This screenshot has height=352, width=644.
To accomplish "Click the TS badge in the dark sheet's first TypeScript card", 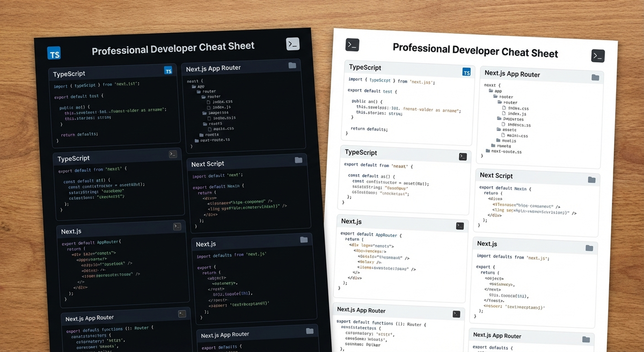I will 168,70.
